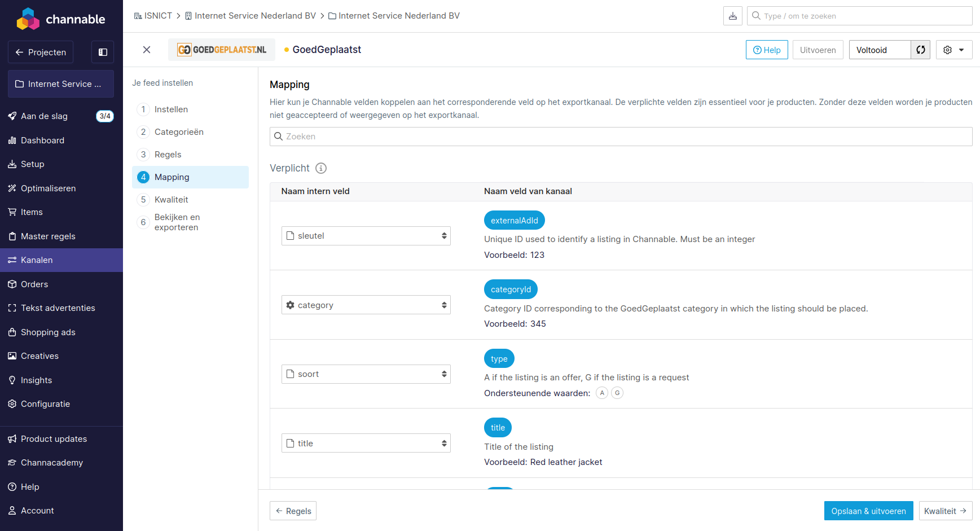Open the Dashboard from the sidebar
980x531 pixels.
tap(42, 140)
